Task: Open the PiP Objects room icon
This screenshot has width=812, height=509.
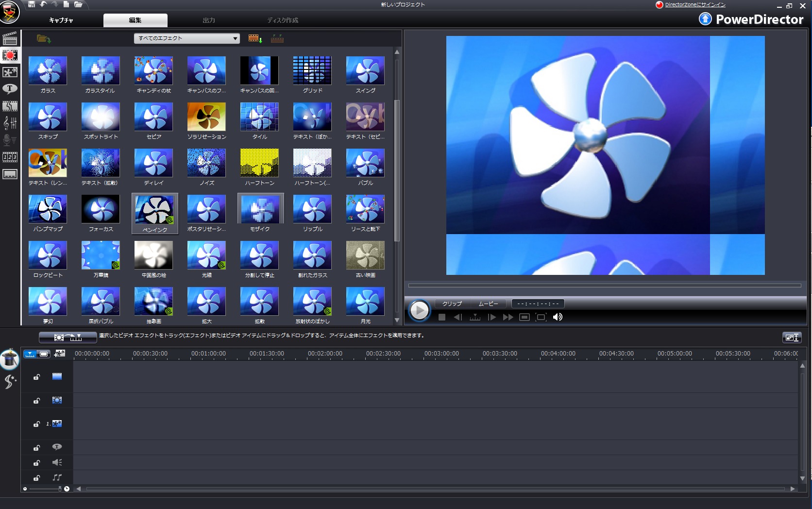Action: 10,72
